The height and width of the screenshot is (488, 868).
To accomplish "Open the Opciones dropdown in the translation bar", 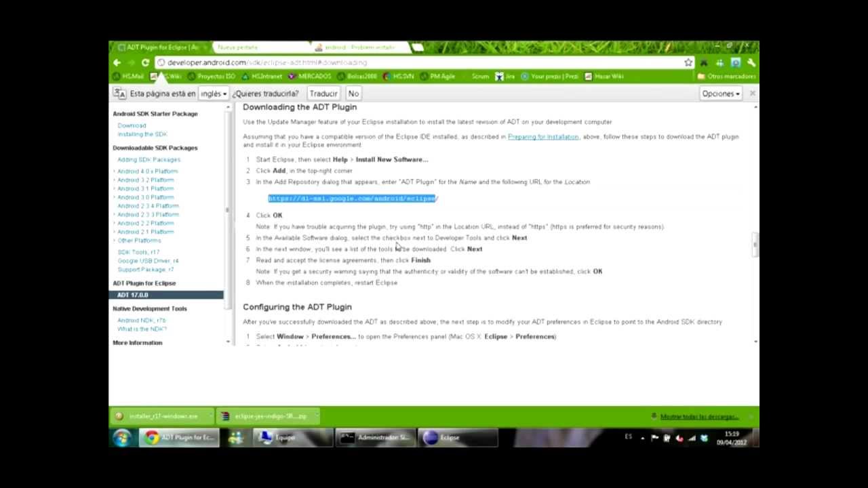I will [x=721, y=94].
